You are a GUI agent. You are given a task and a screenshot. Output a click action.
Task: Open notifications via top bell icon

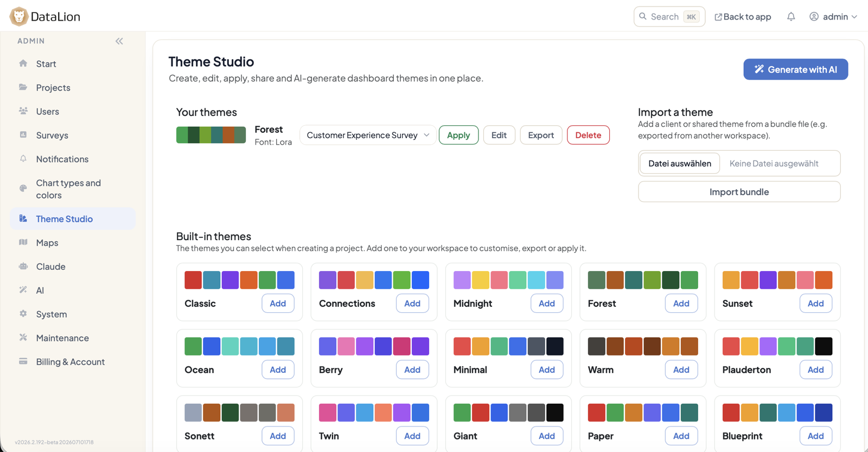[x=791, y=17]
